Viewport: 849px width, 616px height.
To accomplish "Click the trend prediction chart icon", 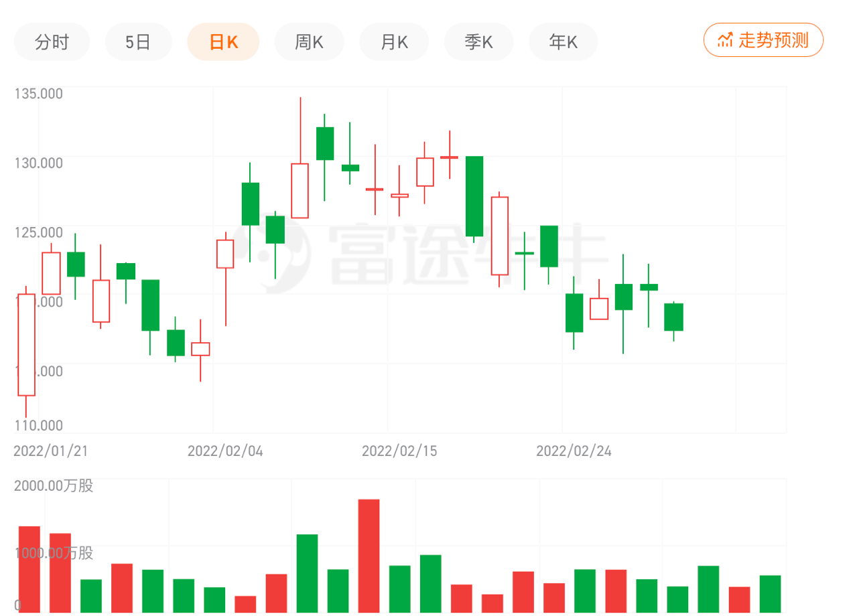I will click(x=724, y=40).
